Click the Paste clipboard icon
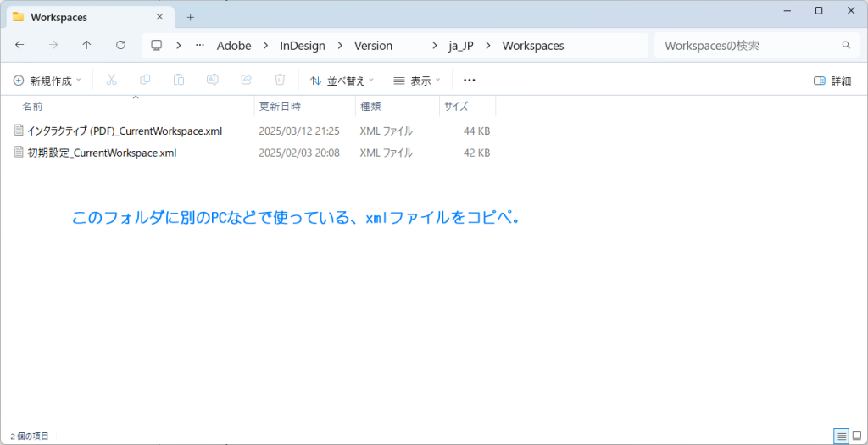Viewport: 868px width, 445px height. click(x=179, y=80)
